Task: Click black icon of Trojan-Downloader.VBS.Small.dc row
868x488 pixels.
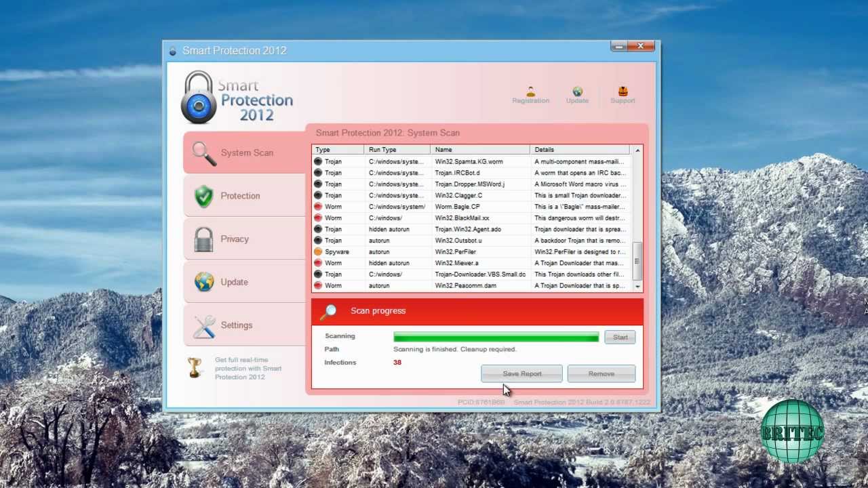Action: click(317, 274)
